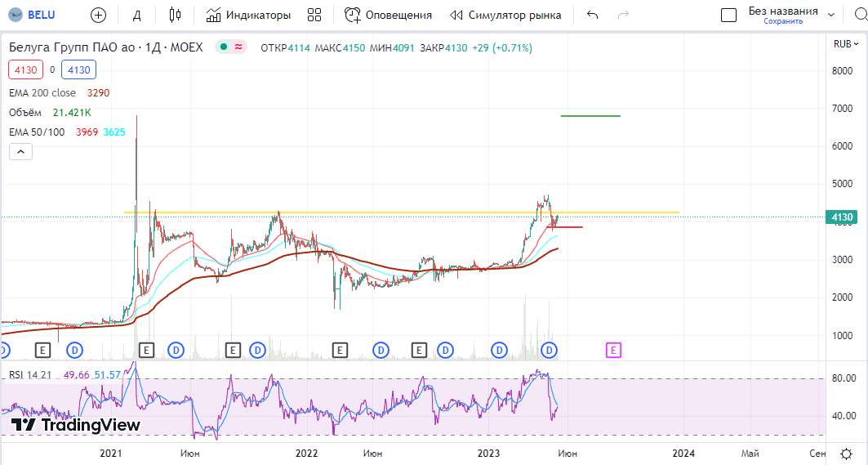Open the candlestick chart style selector
868x465 pixels.
(x=175, y=15)
